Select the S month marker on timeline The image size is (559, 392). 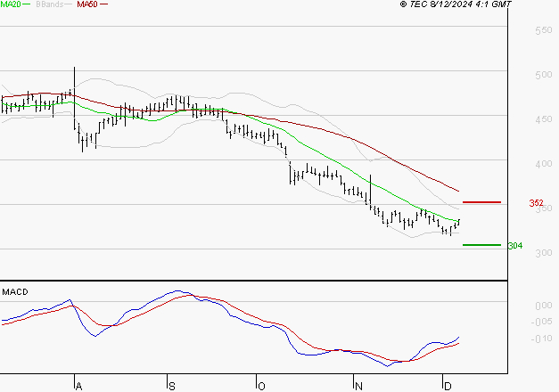click(x=171, y=386)
